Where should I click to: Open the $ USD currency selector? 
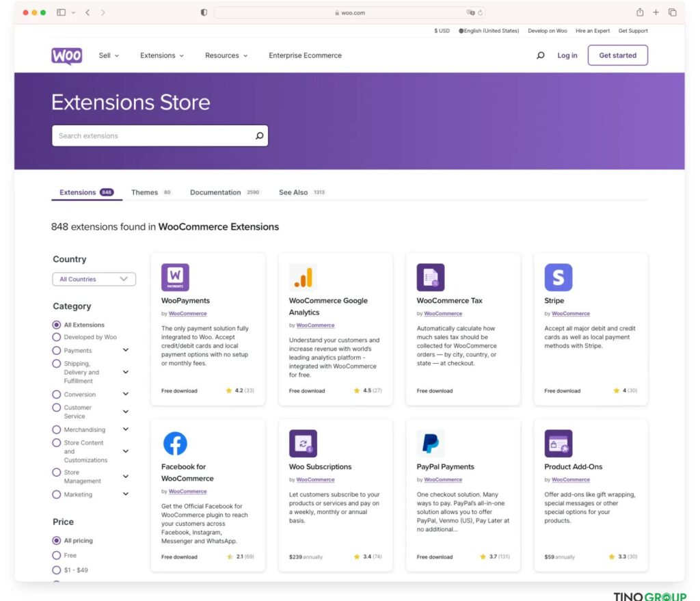[442, 31]
